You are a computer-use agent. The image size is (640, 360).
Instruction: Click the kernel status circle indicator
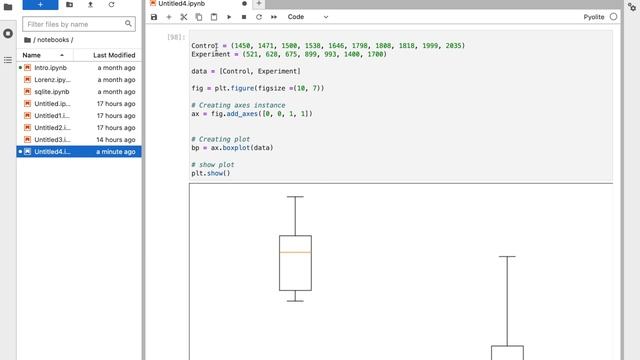pyautogui.click(x=613, y=17)
